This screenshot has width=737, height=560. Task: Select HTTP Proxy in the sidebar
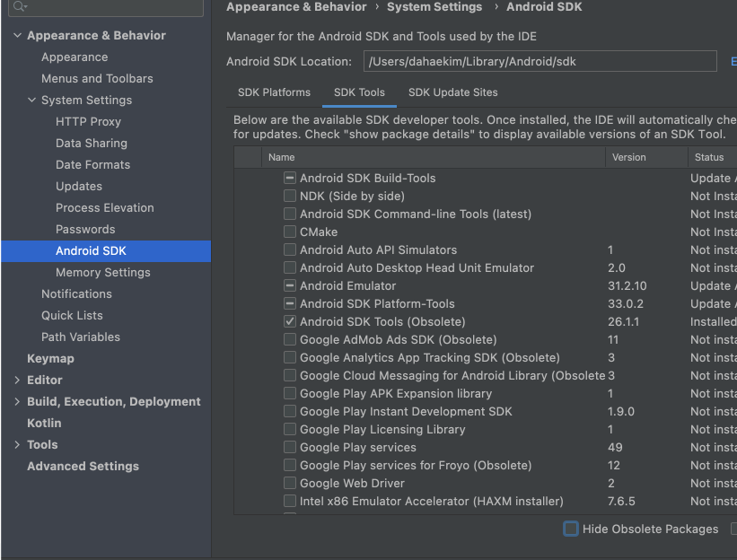point(88,122)
